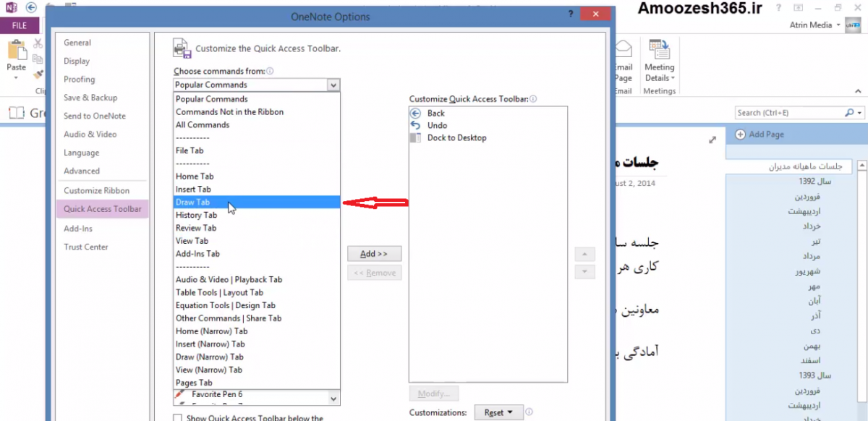868x421 pixels.
Task: Open the FILE backstage tab
Action: point(20,25)
